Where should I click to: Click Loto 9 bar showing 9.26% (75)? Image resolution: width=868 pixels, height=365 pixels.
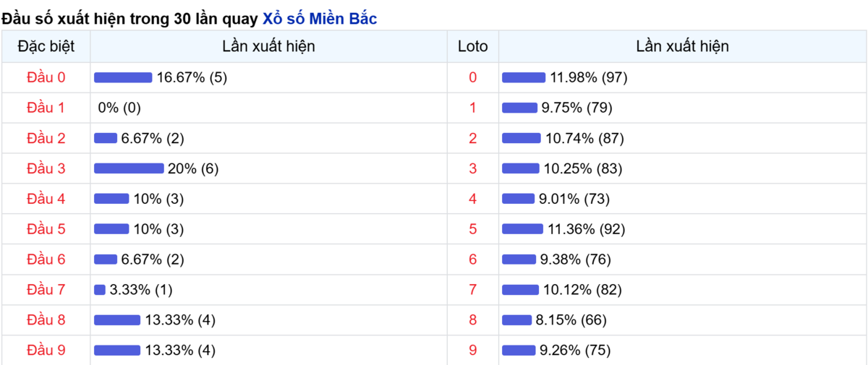[x=519, y=351]
